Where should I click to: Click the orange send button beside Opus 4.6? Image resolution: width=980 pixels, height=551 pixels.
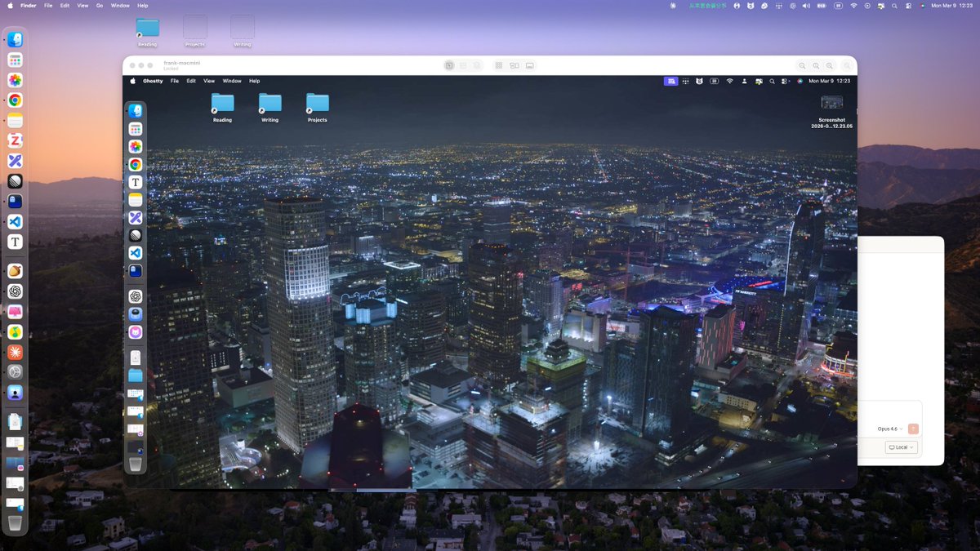tap(913, 429)
